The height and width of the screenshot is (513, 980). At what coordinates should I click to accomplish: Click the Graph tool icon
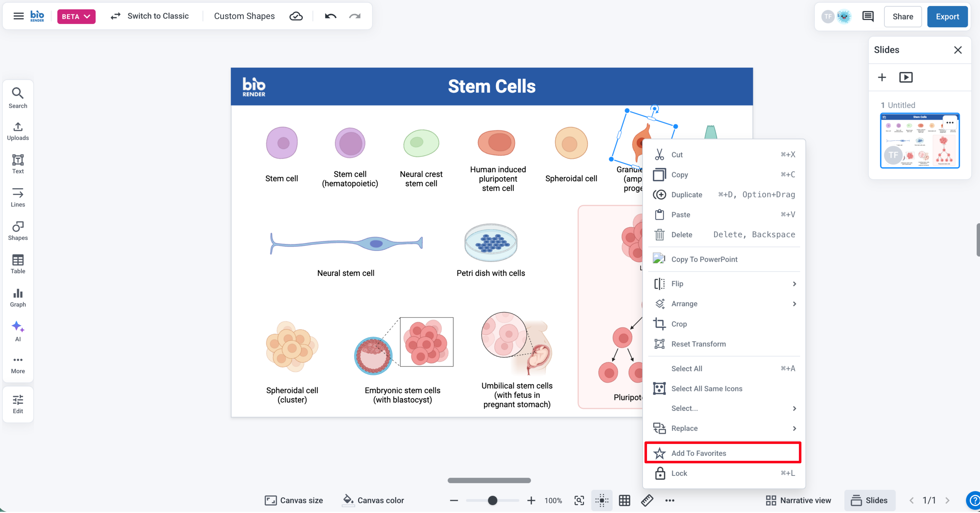(18, 298)
